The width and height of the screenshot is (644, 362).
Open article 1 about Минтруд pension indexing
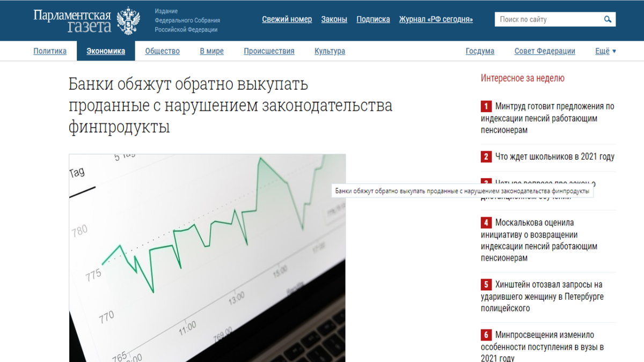[547, 118]
